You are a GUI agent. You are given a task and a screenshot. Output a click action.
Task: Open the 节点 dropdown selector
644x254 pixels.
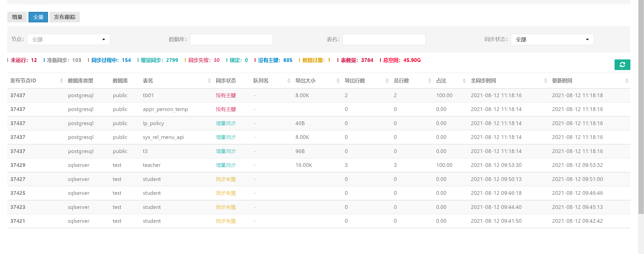coord(68,40)
